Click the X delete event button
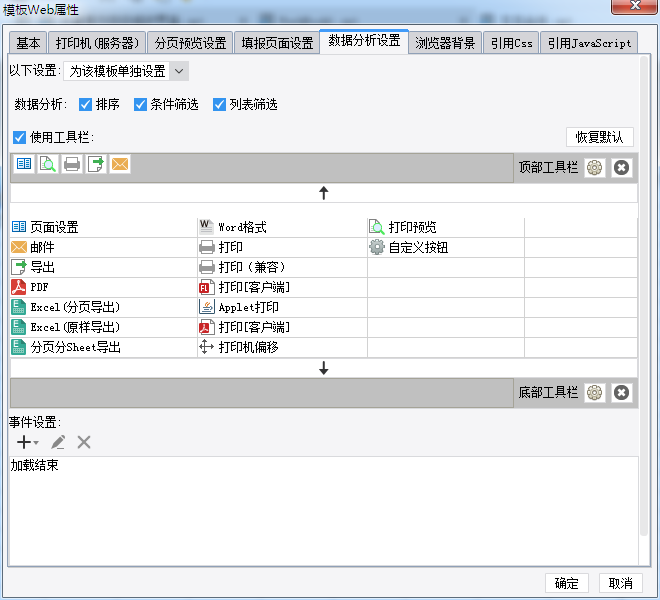The height and width of the screenshot is (600, 660). (84, 442)
